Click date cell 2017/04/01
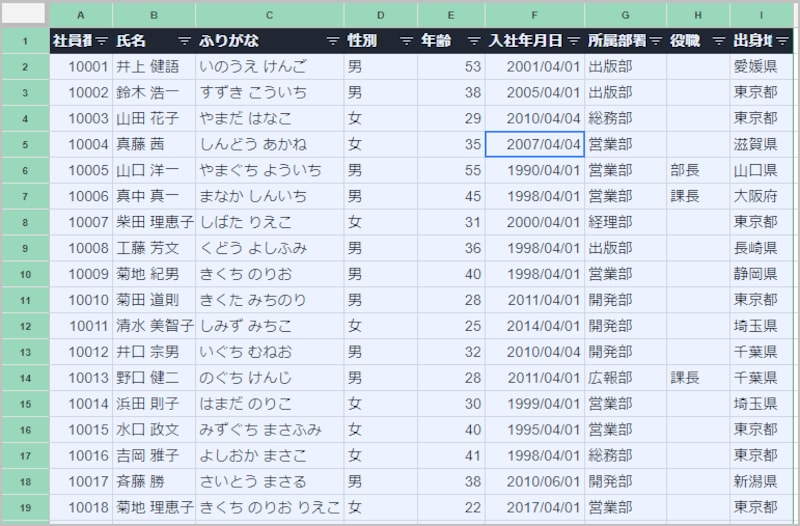Image resolution: width=800 pixels, height=526 pixels. (535, 508)
